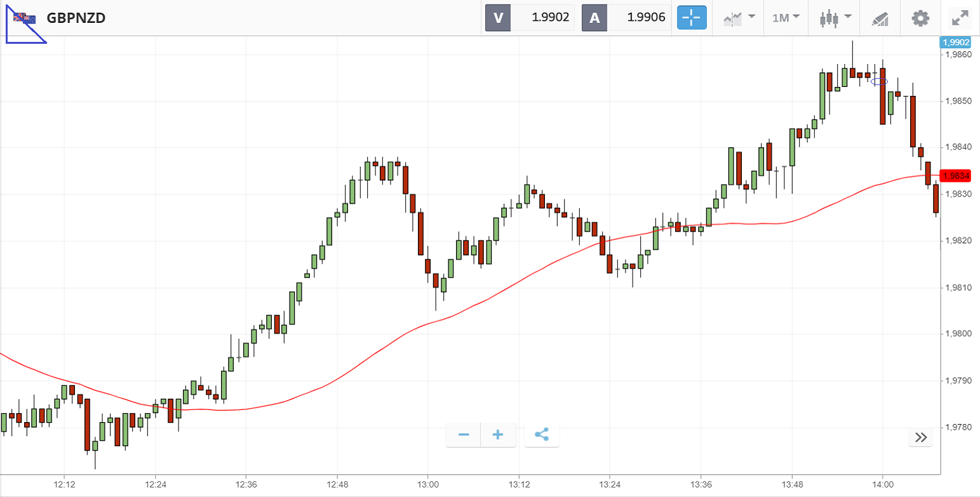This screenshot has width=980, height=497.
Task: Click the GBPNZD instrument name
Action: pos(76,18)
